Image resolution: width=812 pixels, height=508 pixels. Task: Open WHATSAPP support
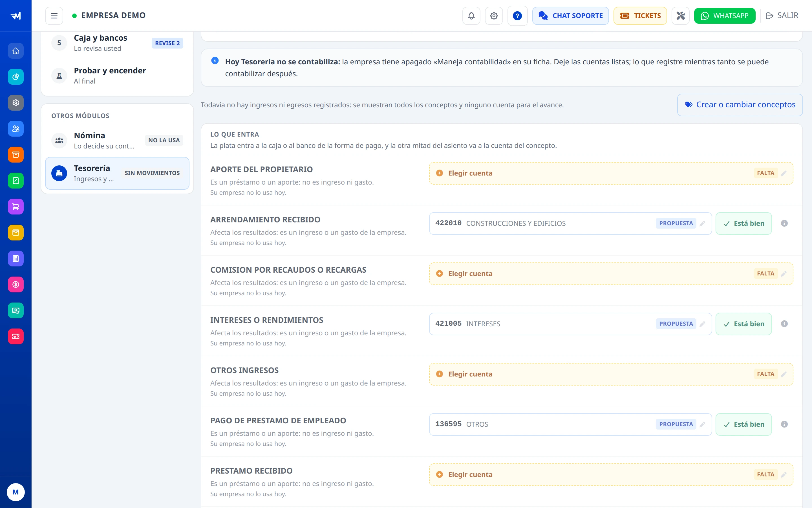(x=725, y=16)
